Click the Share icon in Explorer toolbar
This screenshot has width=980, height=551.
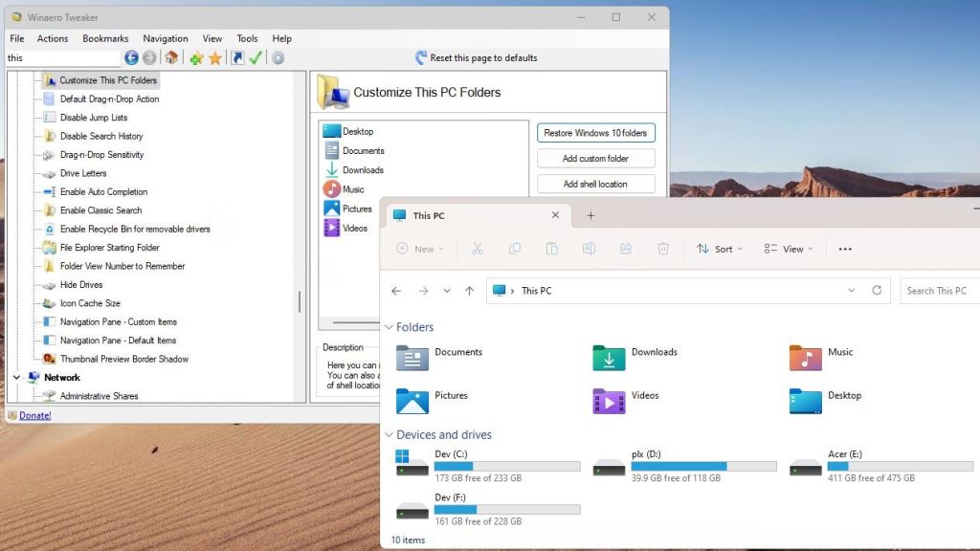[626, 249]
